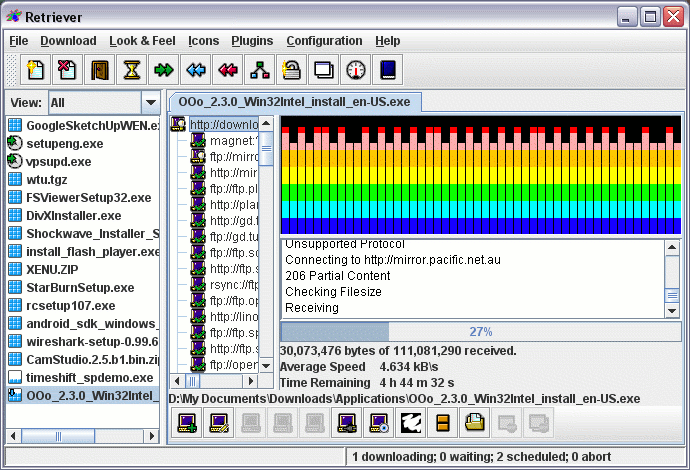Select the ftp://oper mirror entry
The image size is (690, 470).
click(x=224, y=365)
